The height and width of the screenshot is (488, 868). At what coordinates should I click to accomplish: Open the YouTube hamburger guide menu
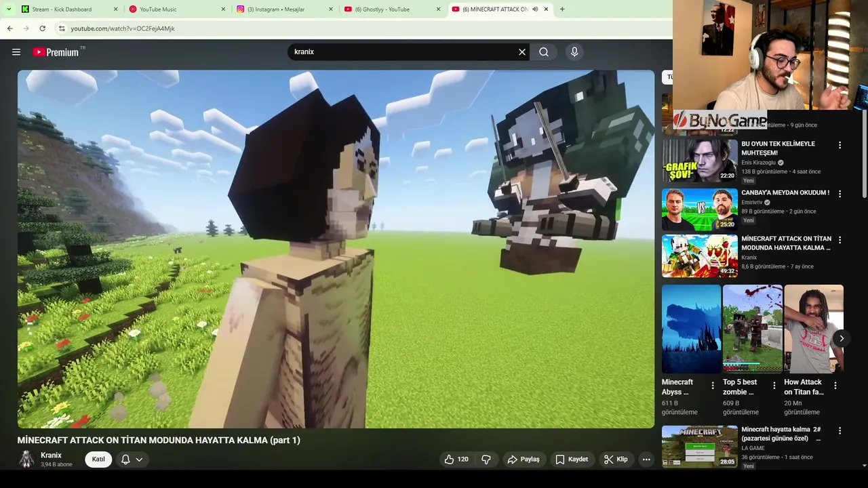[x=16, y=52]
